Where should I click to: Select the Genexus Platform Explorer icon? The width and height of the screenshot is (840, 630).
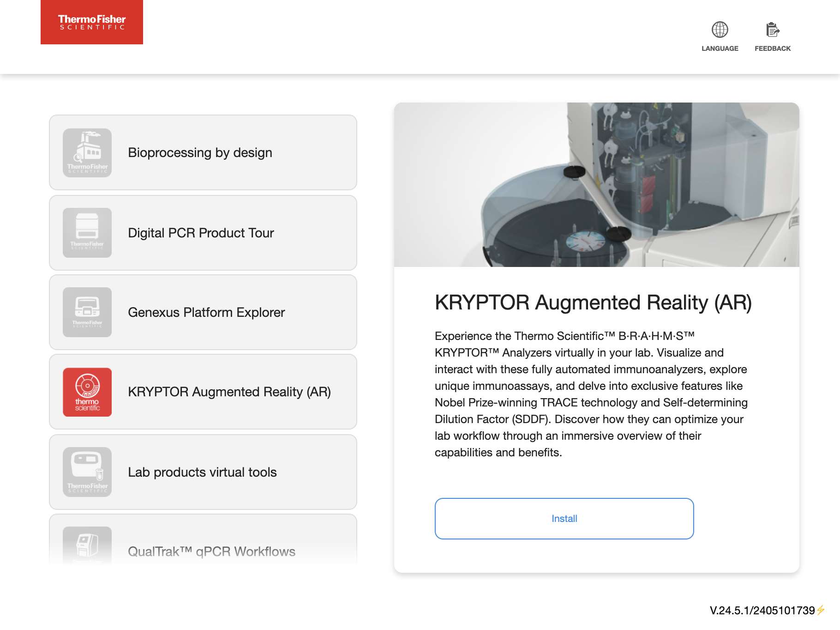87,312
